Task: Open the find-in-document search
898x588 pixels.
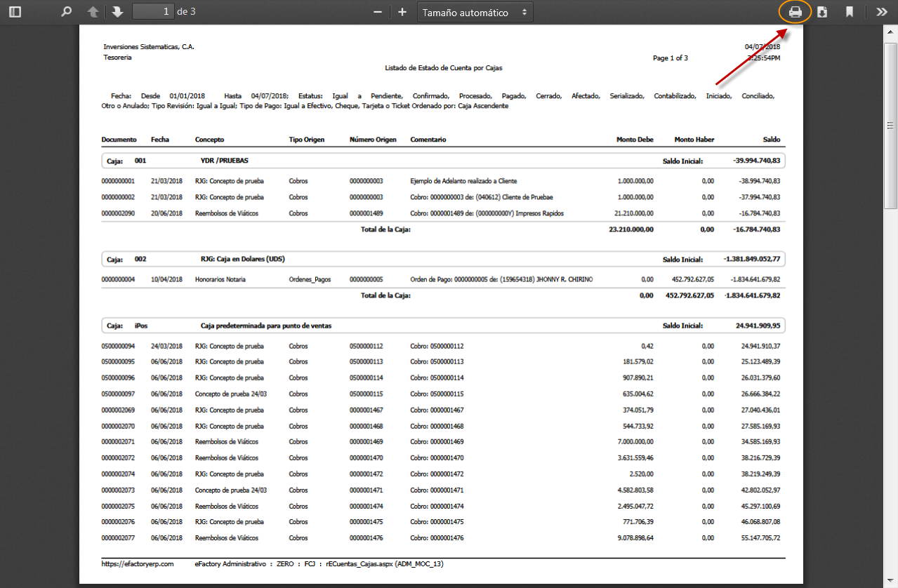Action: 67,12
